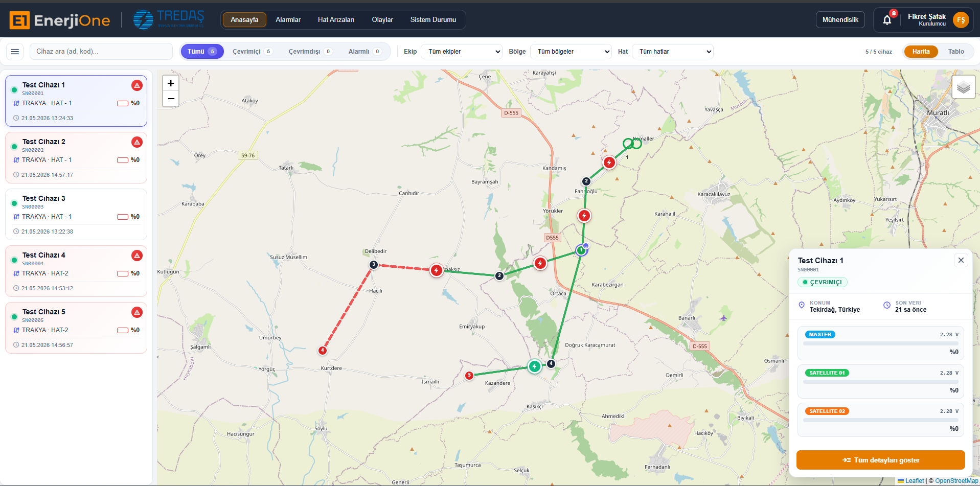The image size is (980, 486).
Task: Open the Bölge dropdown
Action: coord(571,52)
